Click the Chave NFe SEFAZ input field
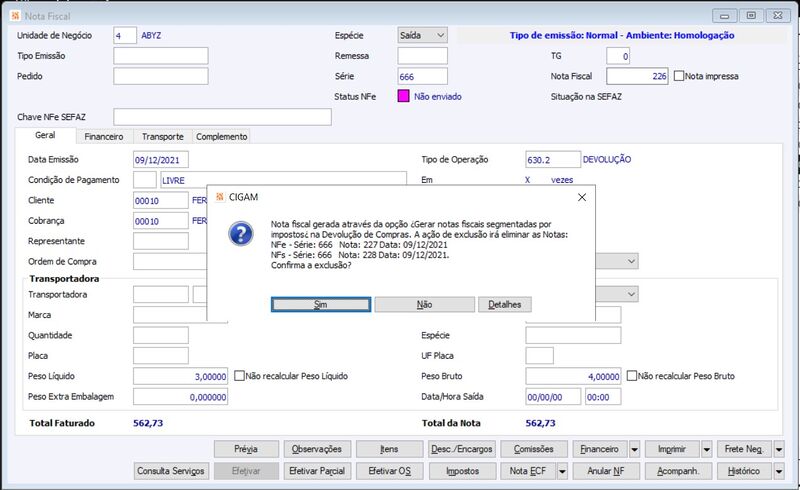The height and width of the screenshot is (490, 800). [x=222, y=117]
